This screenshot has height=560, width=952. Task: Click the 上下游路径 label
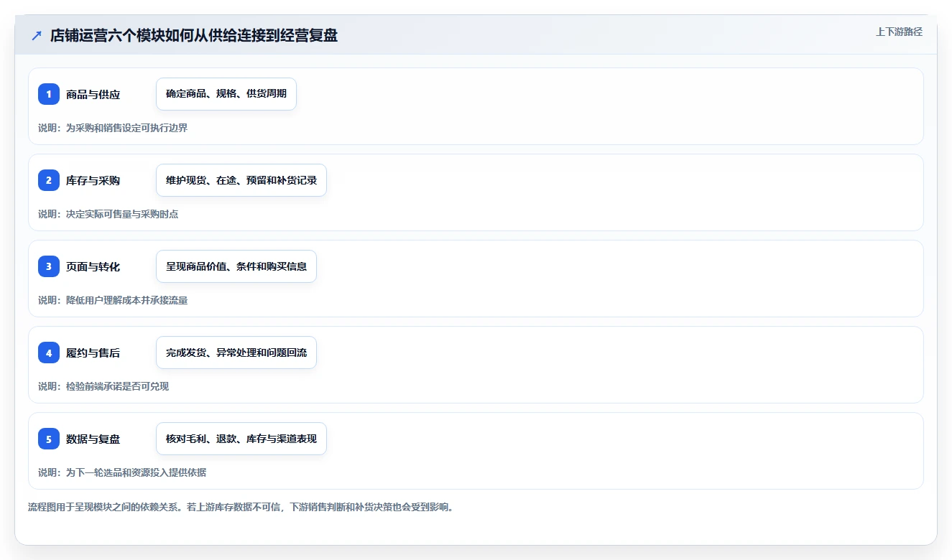(x=899, y=32)
